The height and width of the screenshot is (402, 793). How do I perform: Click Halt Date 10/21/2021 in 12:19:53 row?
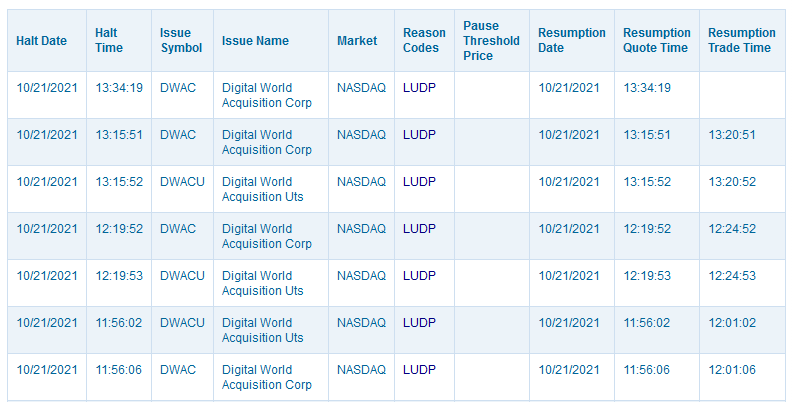(x=47, y=276)
